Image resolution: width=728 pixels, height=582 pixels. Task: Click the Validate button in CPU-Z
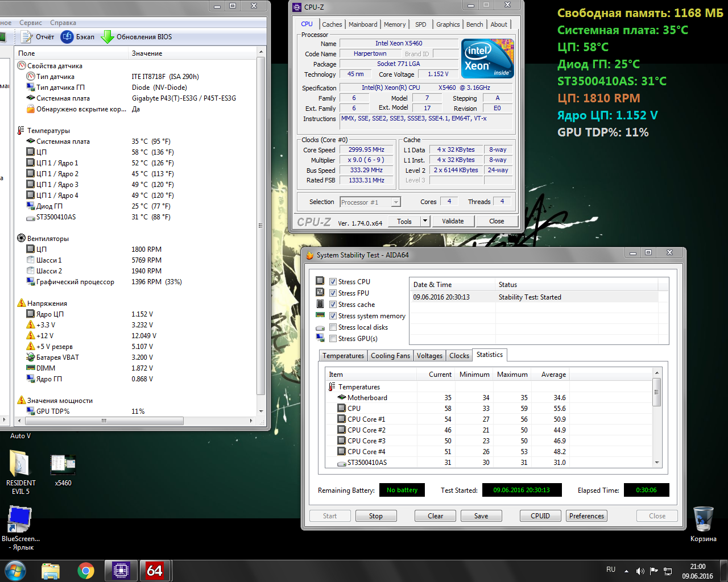click(453, 221)
